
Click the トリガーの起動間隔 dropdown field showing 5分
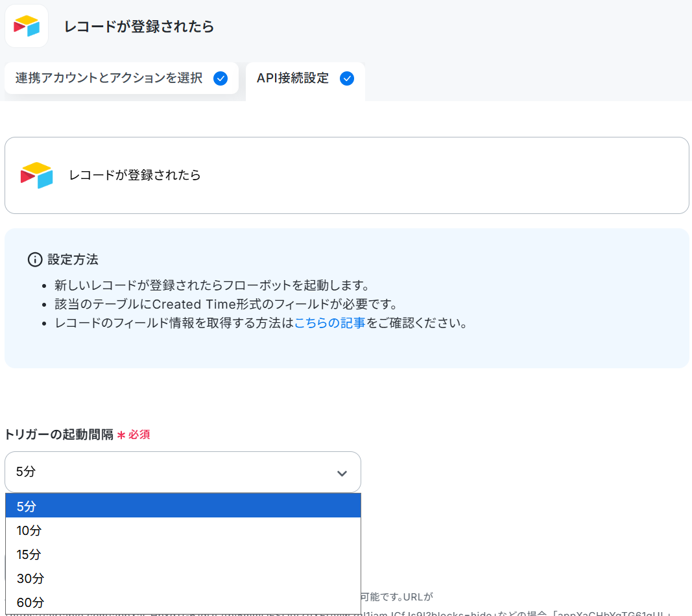[183, 471]
